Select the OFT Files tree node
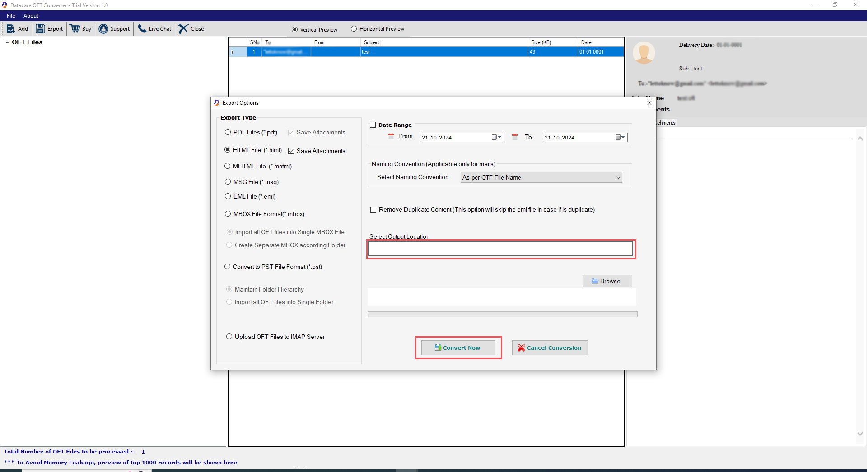Viewport: 868px width, 472px height. pyautogui.click(x=27, y=42)
